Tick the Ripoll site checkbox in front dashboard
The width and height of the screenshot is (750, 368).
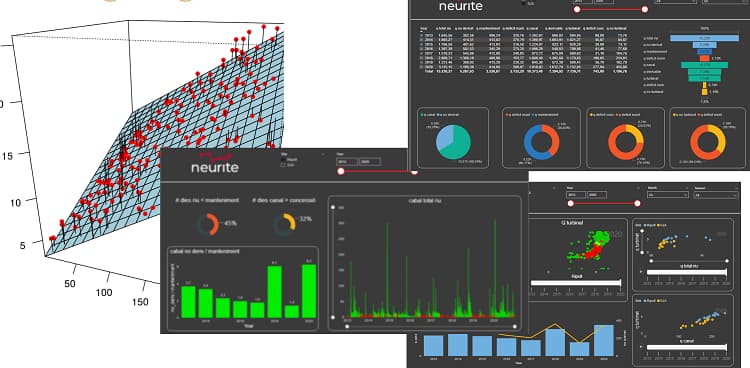click(284, 160)
